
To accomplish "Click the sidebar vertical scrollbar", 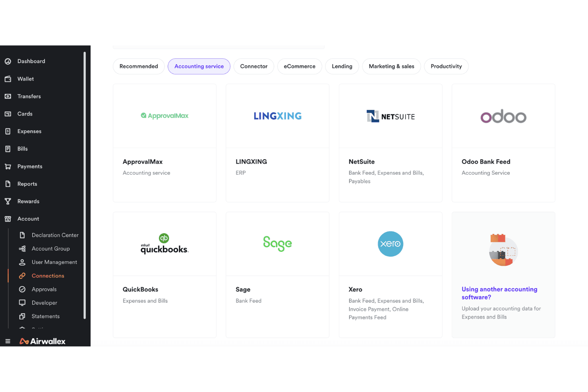I will click(x=85, y=185).
